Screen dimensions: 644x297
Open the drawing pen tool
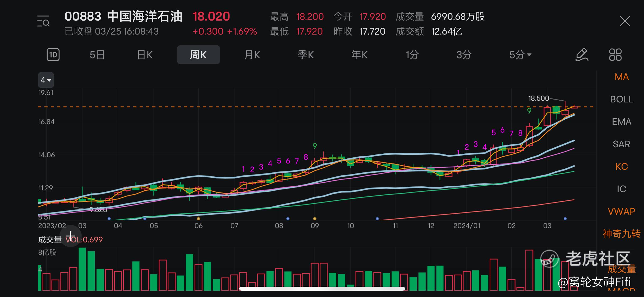coord(582,55)
